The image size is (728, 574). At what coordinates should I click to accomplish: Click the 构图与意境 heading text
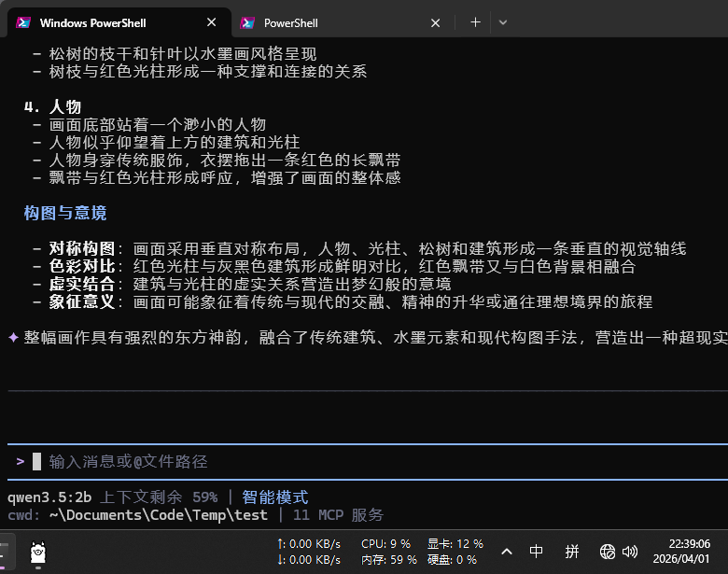65,213
